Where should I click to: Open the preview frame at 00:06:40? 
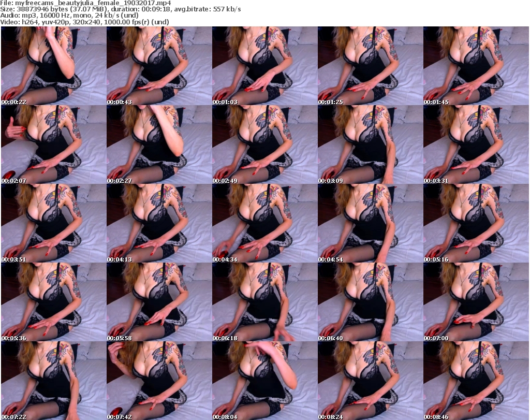tap(371, 302)
